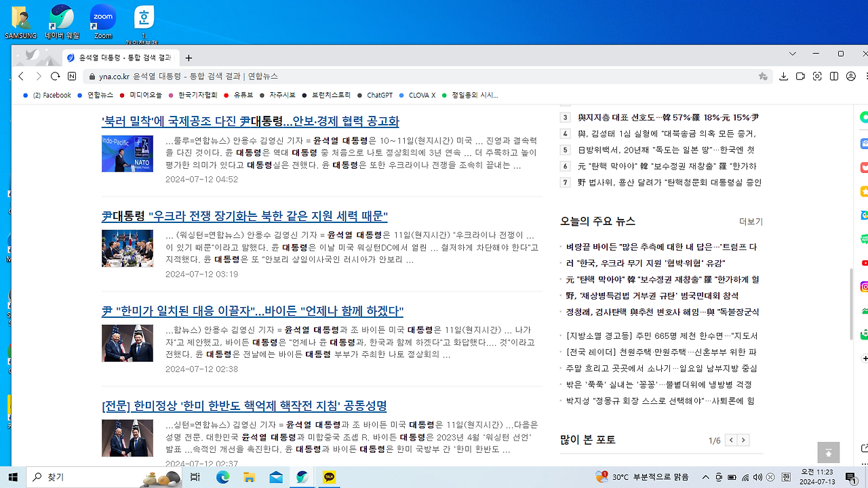Toggle the bookmark star in the address bar
The height and width of the screenshot is (488, 868).
(x=763, y=77)
